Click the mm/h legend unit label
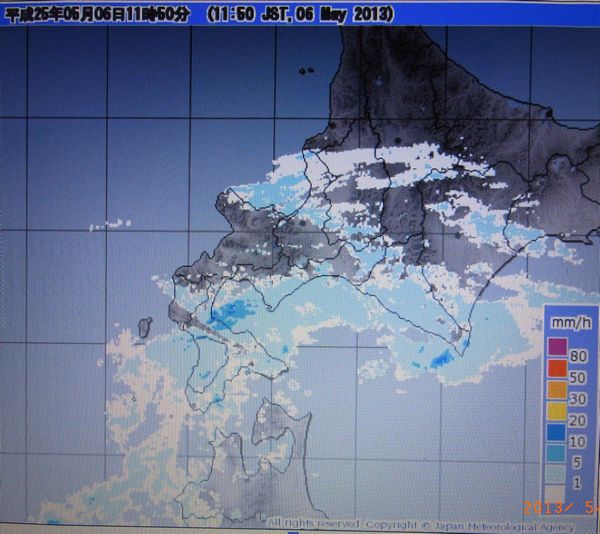Screen dimensions: 600x534 pyautogui.click(x=571, y=323)
